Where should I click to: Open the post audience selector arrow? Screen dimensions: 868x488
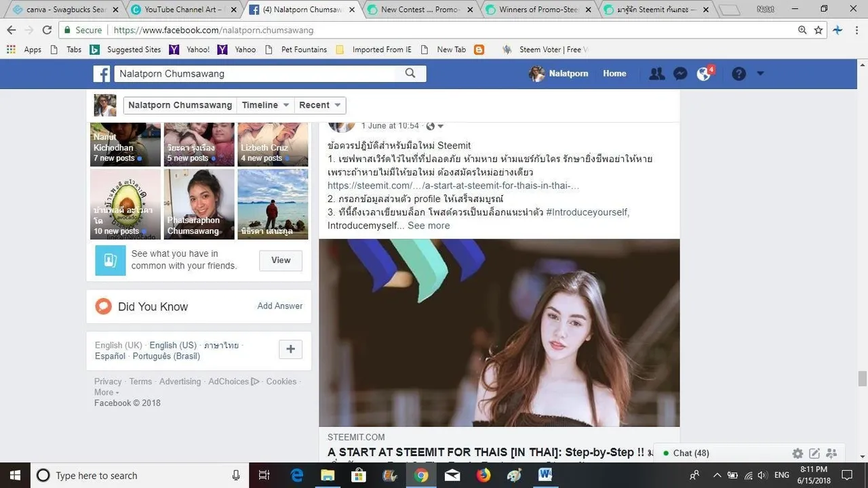(x=440, y=126)
